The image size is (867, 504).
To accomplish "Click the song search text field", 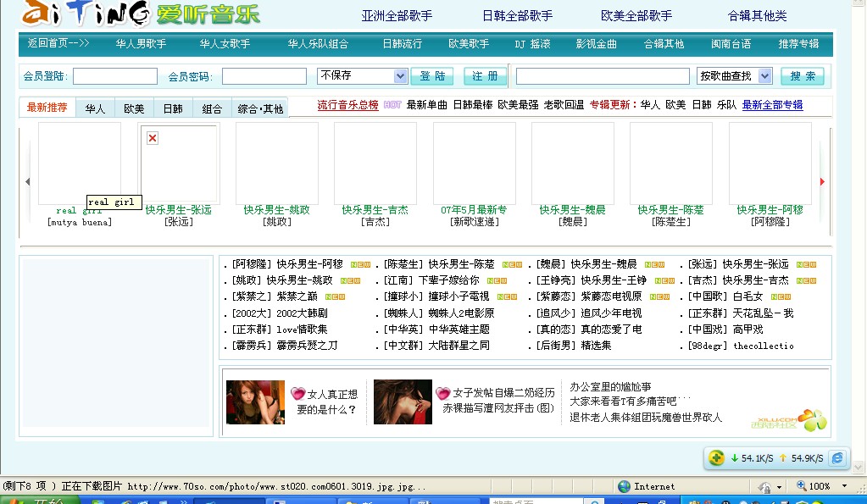I will 603,76.
